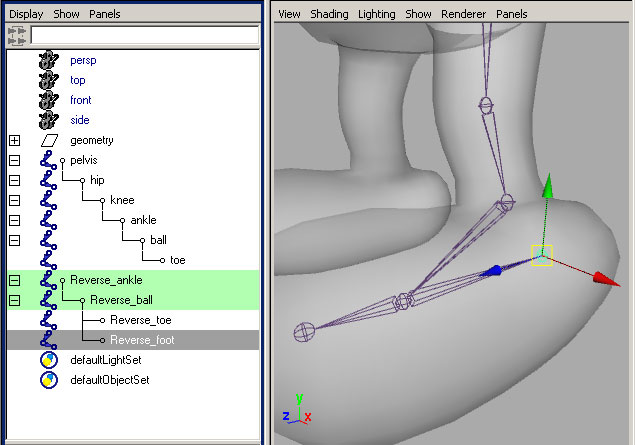Select the knee joint in outliner

(122, 200)
